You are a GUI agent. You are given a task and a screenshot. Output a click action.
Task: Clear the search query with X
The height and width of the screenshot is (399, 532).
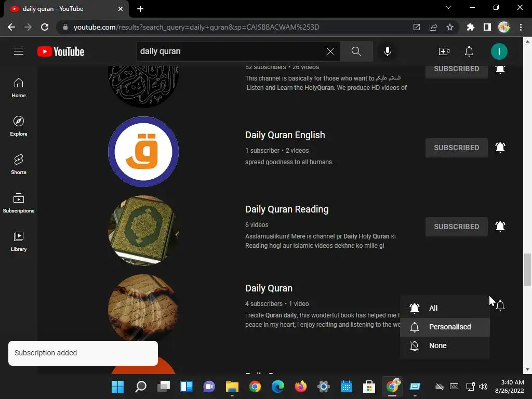(330, 51)
